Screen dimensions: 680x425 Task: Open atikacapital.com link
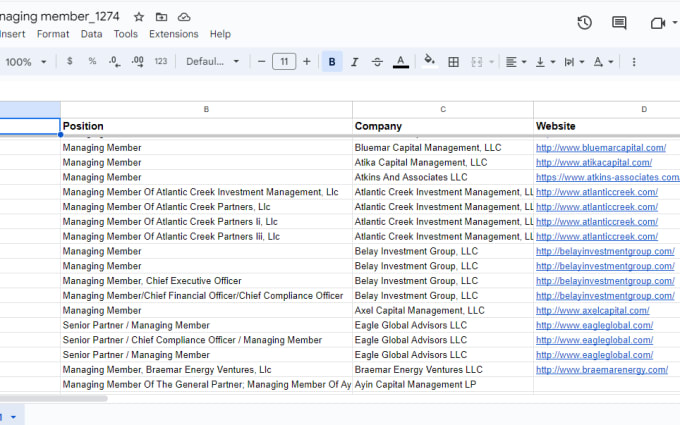pos(594,163)
